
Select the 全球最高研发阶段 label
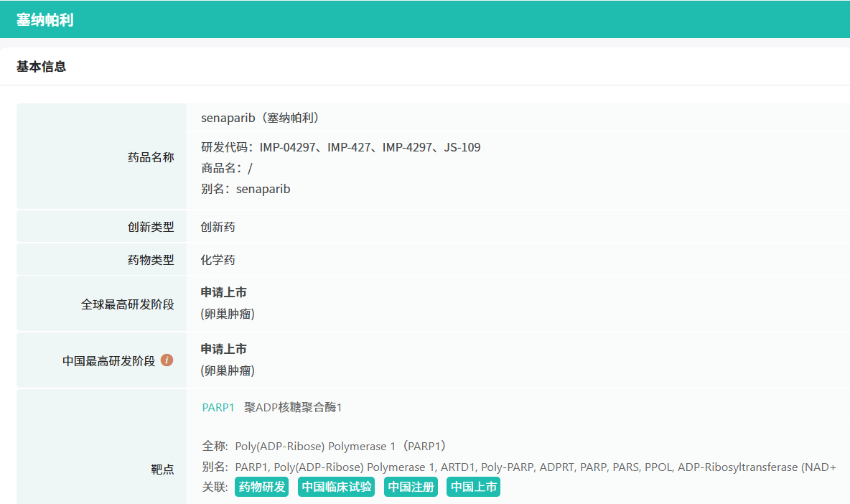(x=128, y=304)
